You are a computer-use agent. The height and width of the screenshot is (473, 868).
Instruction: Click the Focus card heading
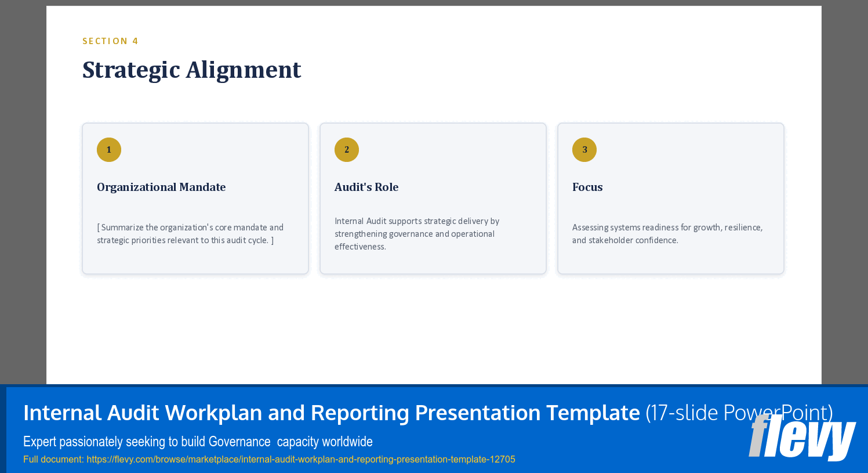587,187
